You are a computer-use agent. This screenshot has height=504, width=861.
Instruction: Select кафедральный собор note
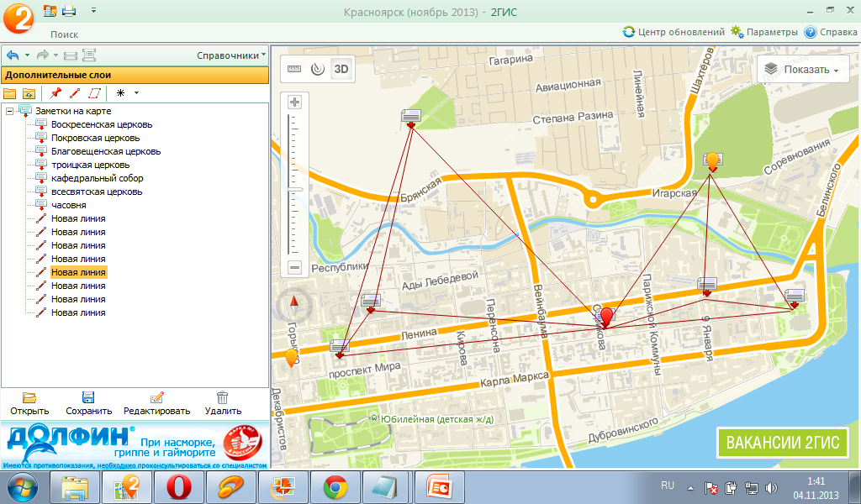pyautogui.click(x=98, y=178)
